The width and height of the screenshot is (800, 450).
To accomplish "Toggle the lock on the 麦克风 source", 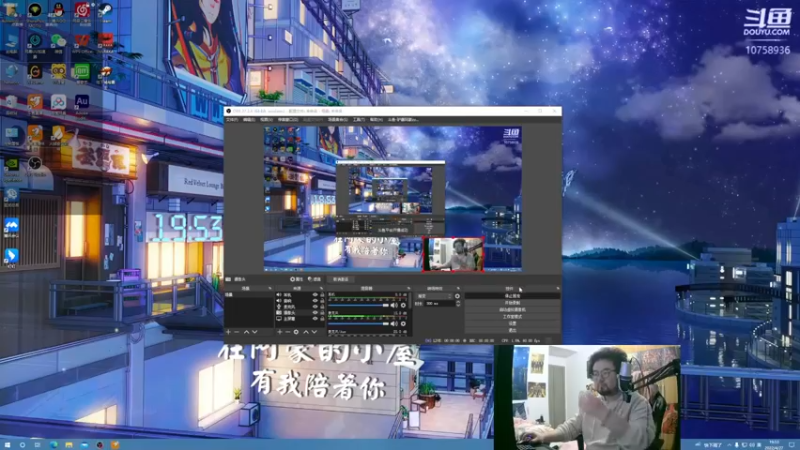I will click(322, 307).
